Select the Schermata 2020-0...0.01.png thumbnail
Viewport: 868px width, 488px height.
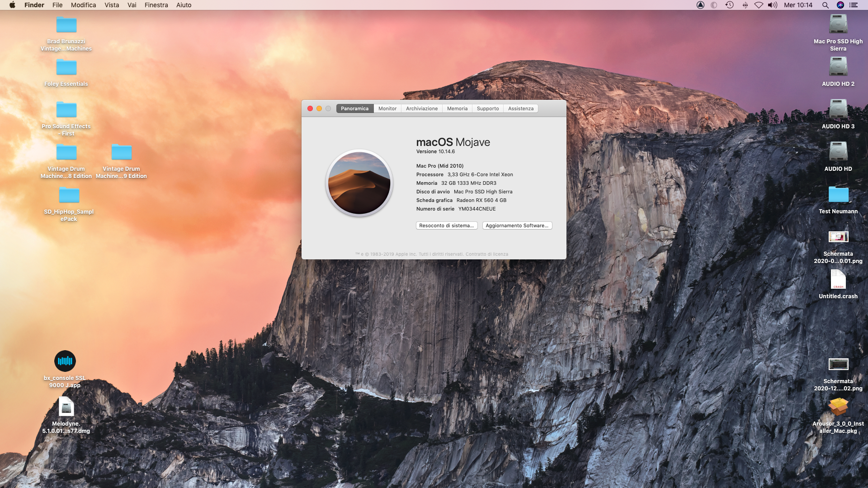(838, 237)
